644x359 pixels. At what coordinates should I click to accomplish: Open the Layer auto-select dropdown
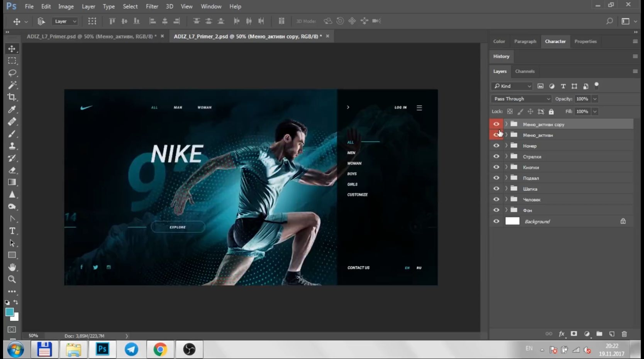click(x=65, y=21)
